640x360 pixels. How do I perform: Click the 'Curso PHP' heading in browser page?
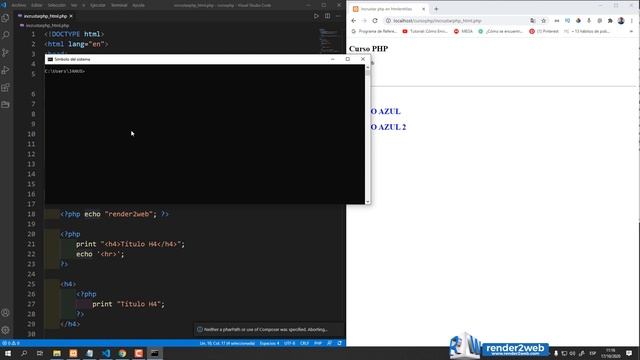pos(368,49)
